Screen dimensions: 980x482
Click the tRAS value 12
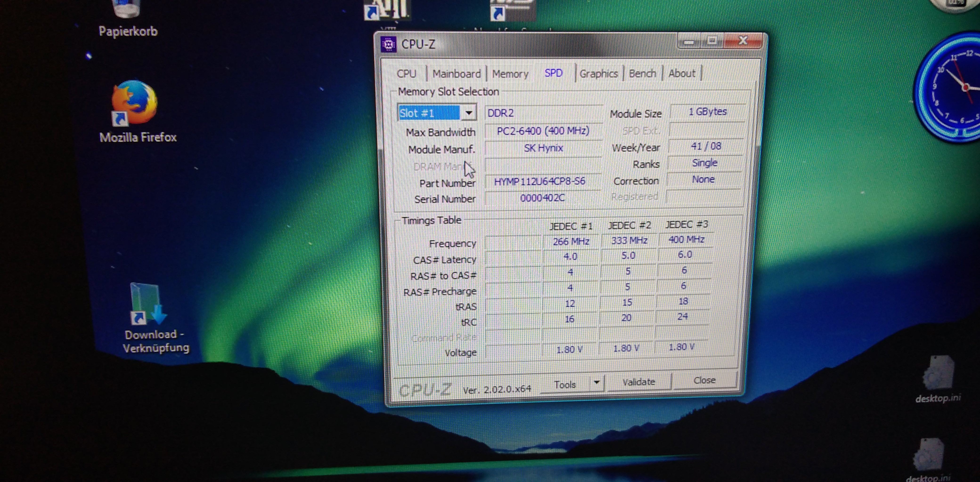(x=570, y=304)
